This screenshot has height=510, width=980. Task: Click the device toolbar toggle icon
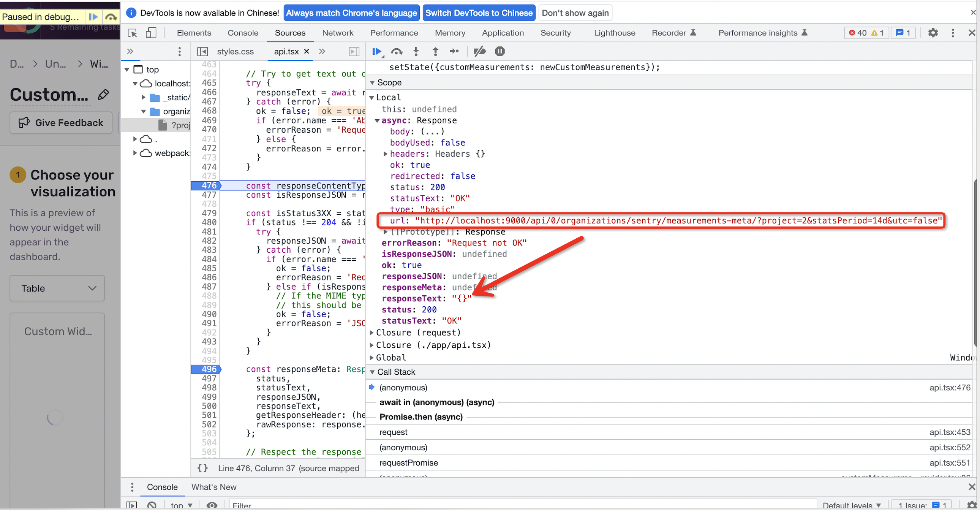point(151,33)
